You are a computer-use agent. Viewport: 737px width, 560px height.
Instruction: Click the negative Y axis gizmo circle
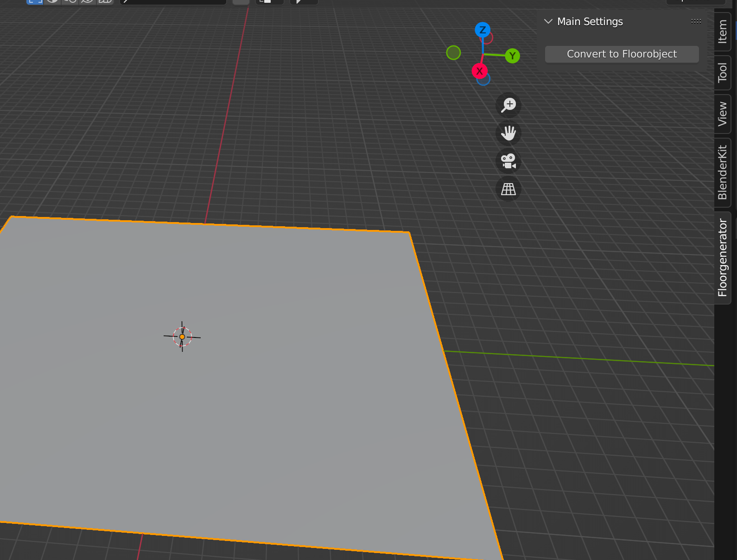point(453,53)
